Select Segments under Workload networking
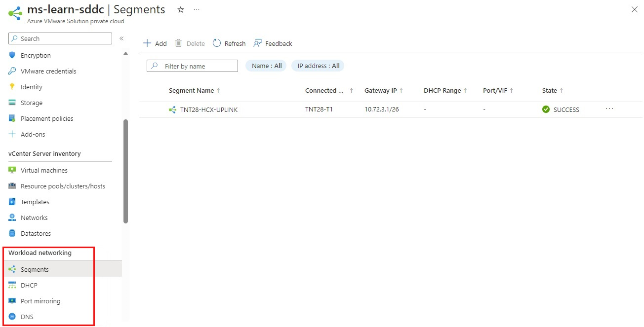The image size is (644, 327). pyautogui.click(x=35, y=269)
